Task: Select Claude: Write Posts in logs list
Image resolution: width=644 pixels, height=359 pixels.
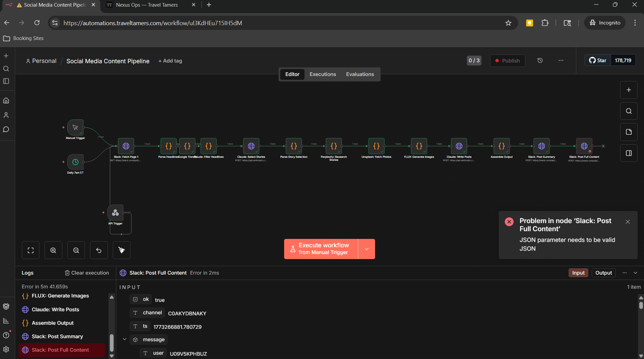Action: [x=62, y=310]
